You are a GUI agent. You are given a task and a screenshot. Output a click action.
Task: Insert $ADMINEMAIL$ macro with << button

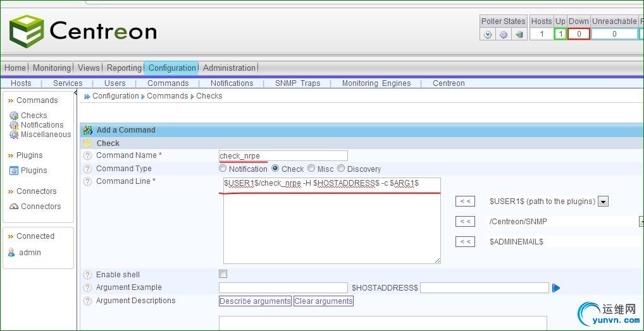466,241
